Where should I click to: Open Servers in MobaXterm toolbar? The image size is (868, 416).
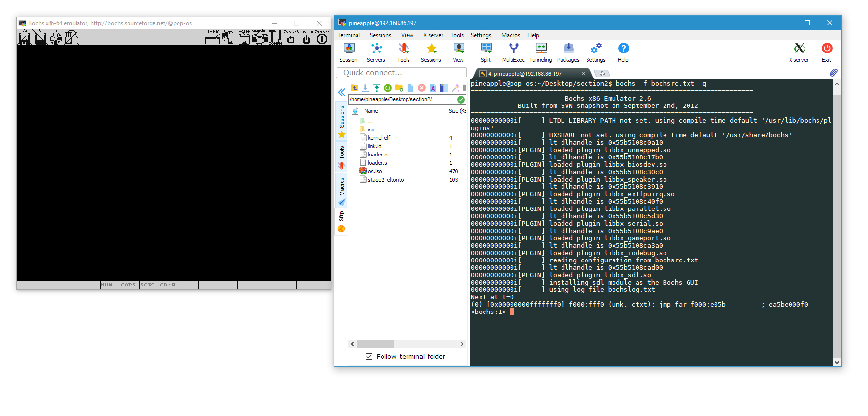click(376, 52)
